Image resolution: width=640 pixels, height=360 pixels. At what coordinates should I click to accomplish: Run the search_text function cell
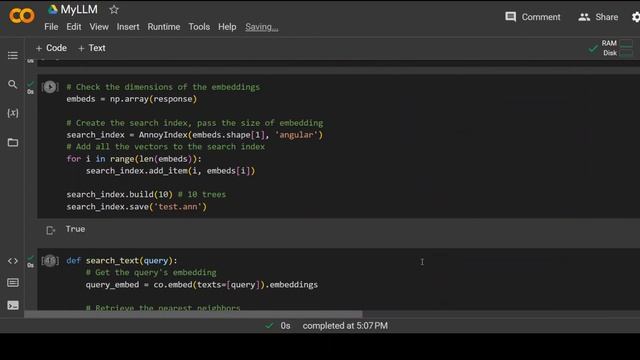pos(50,260)
